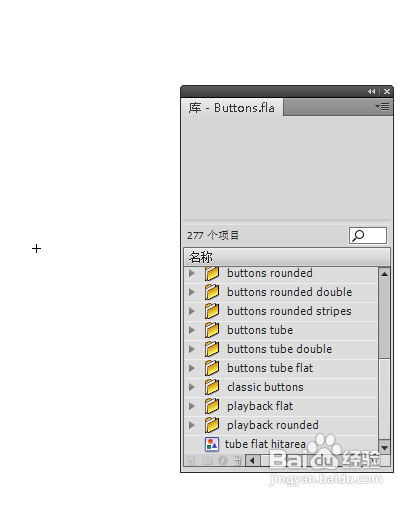413x507 pixels.
Task: Click the buttons rounded stripes folder icon
Action: tap(212, 311)
